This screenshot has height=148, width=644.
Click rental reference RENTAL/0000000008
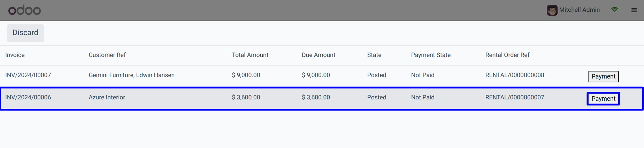pos(515,75)
